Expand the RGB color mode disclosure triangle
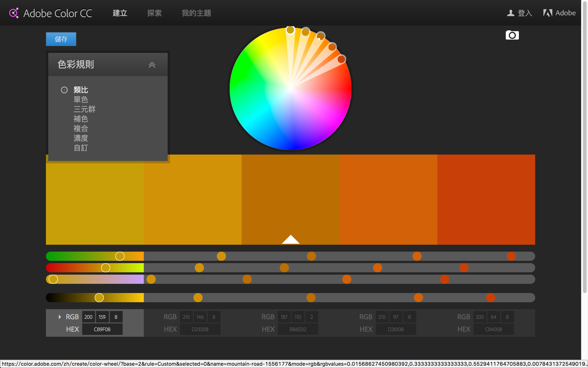The height and width of the screenshot is (368, 588). (x=60, y=317)
